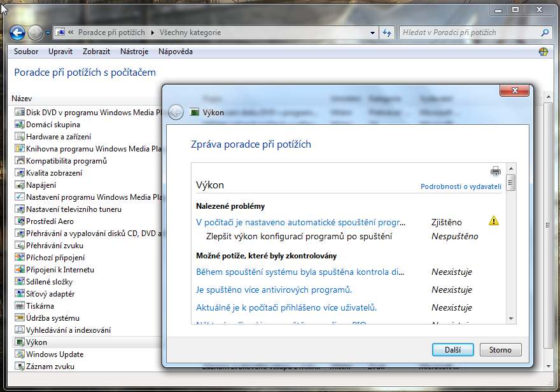Open the Soubor menu
This screenshot has height=392, width=560.
point(26,52)
